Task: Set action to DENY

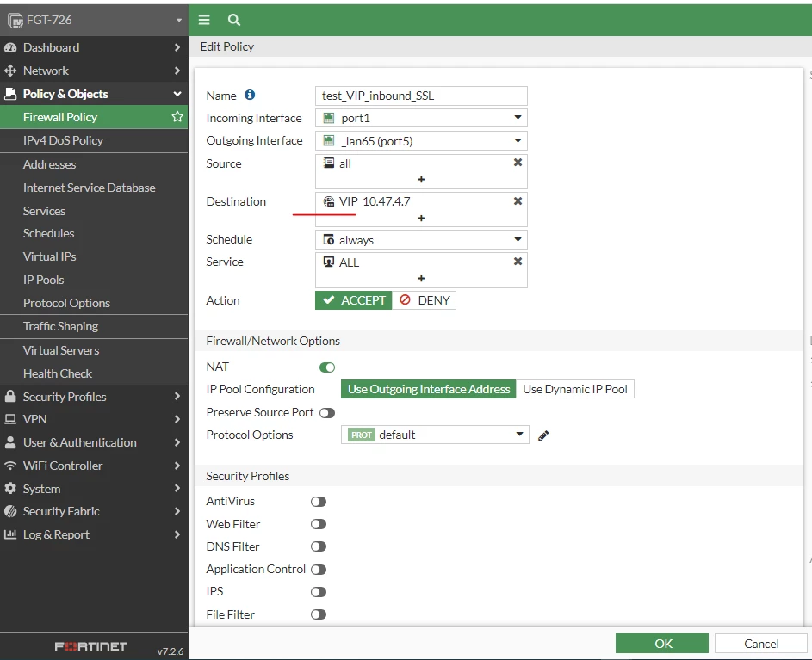Action: point(425,300)
